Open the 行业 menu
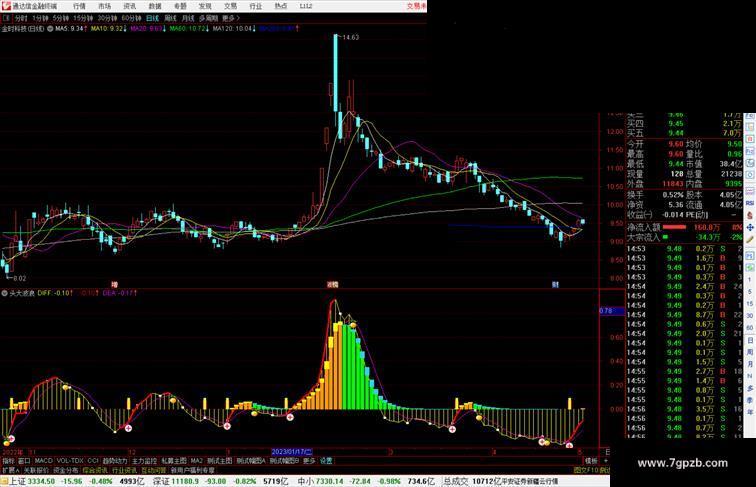756x487 pixels. pyautogui.click(x=256, y=6)
